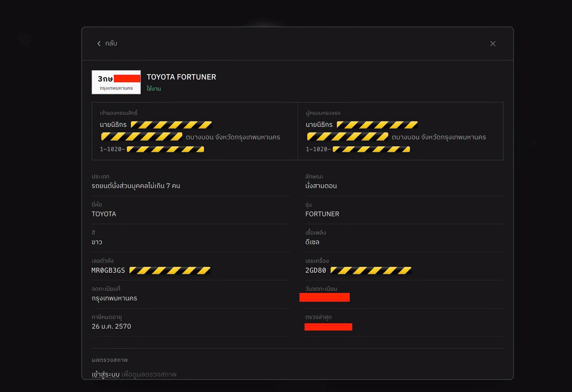
Task: Click the TOYOTA value under ยี่ห้อ
Action: (104, 214)
